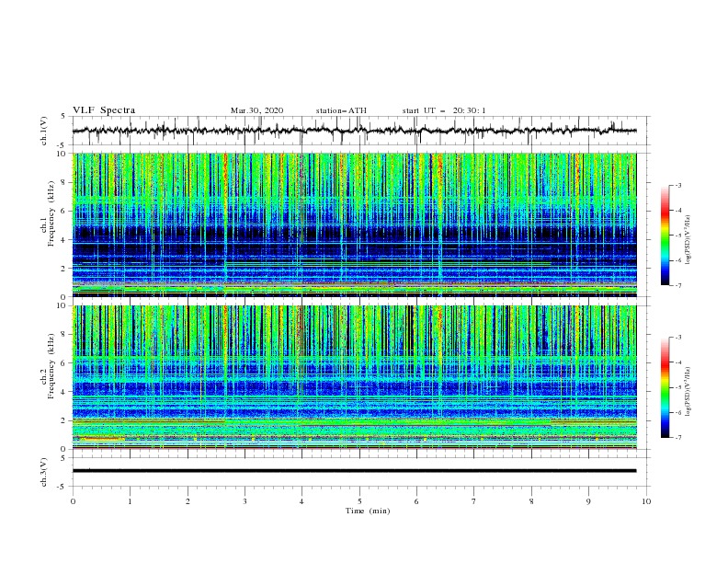Click time axis tick label "7"
The height and width of the screenshot is (563, 728).
pos(474,501)
